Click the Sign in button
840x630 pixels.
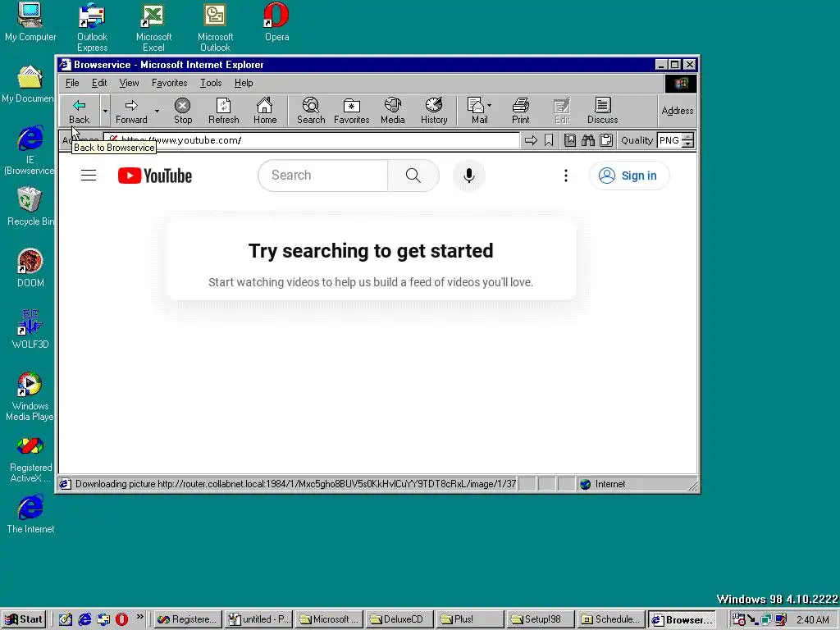click(628, 176)
